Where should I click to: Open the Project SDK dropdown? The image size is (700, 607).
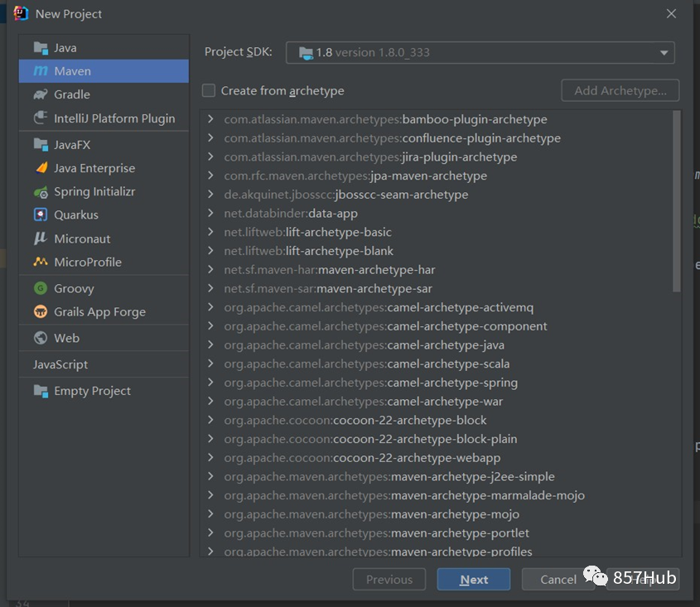pyautogui.click(x=480, y=53)
